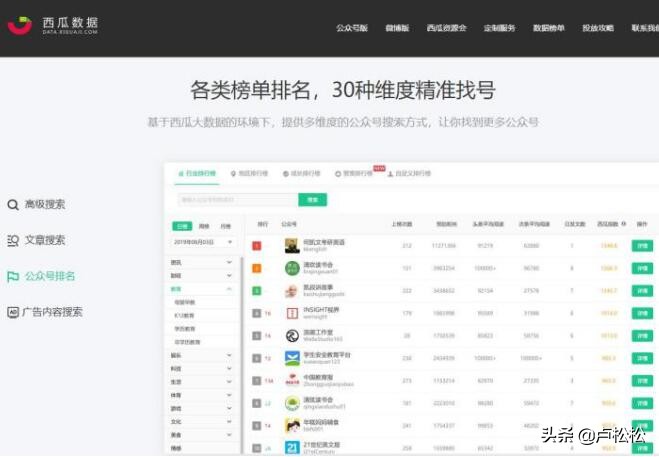Collapse the expanded 教育 category
This screenshot has width=659, height=457.
click(x=202, y=289)
